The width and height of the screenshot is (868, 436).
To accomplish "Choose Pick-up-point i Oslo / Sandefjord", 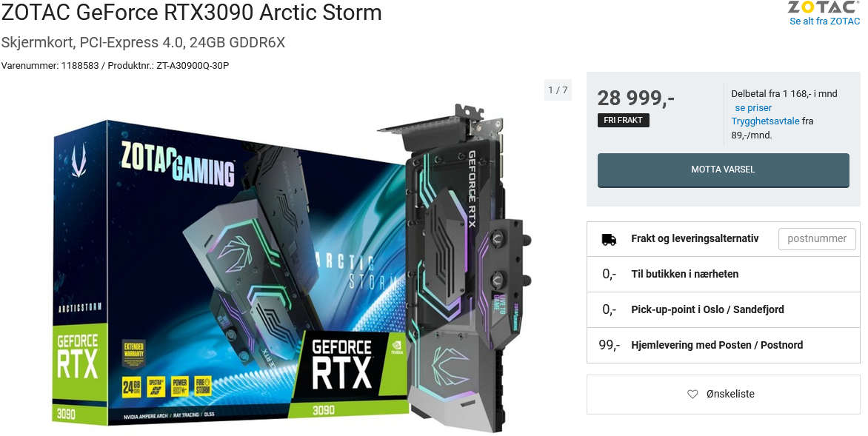I will [x=723, y=309].
